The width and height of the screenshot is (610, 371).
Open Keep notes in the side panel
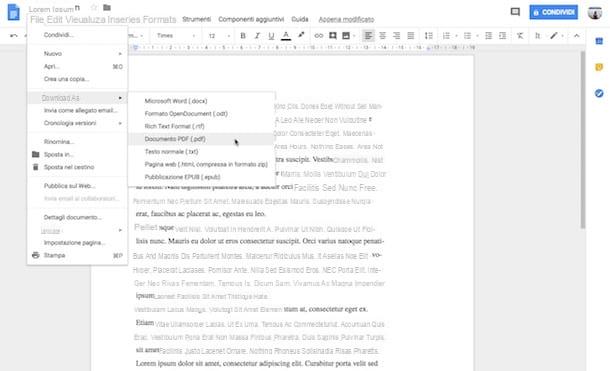(x=599, y=67)
